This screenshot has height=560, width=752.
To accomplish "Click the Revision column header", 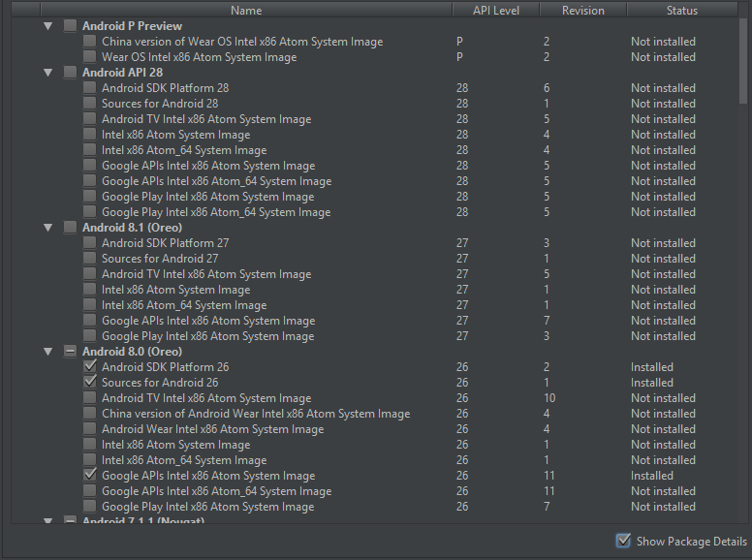I will pos(582,11).
